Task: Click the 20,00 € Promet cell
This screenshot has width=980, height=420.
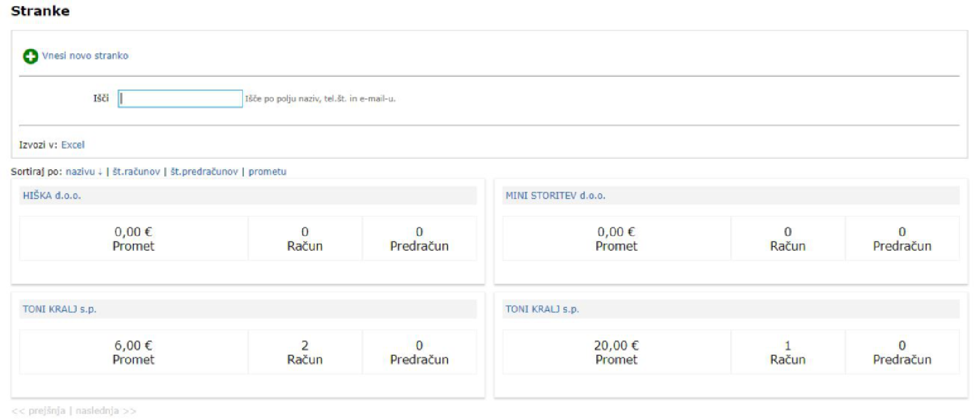Action: [616, 352]
